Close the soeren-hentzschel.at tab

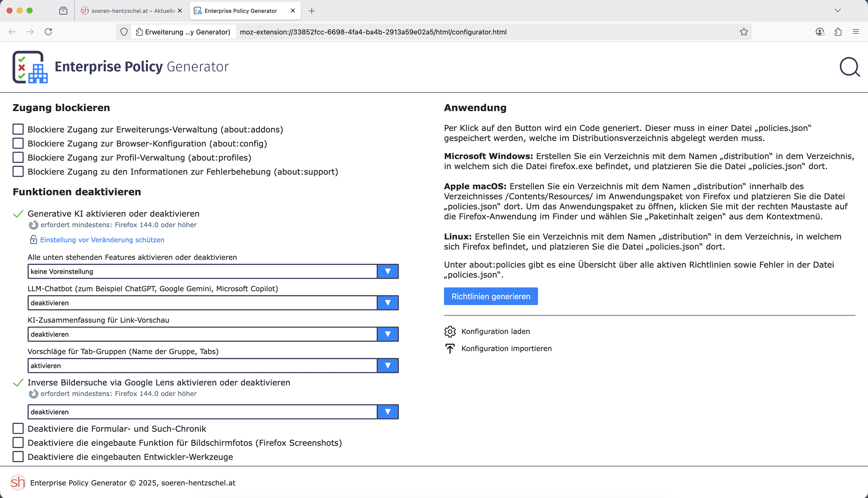coord(180,11)
